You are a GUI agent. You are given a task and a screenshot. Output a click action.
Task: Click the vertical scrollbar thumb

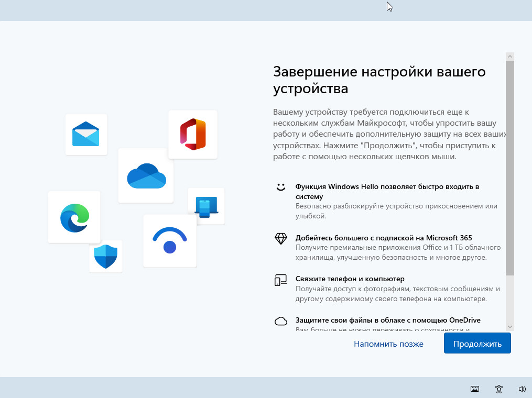509,168
